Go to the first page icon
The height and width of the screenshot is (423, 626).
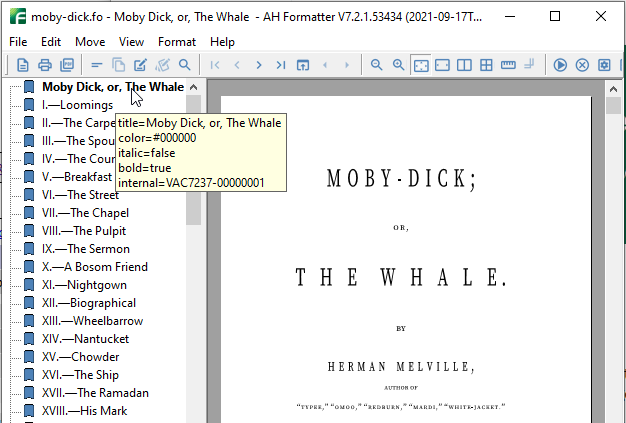tap(215, 65)
